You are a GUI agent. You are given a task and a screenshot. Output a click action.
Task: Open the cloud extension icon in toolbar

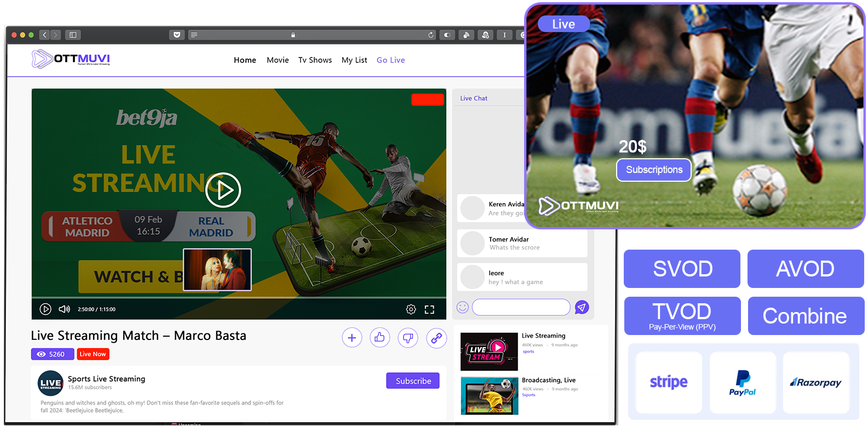[x=485, y=35]
